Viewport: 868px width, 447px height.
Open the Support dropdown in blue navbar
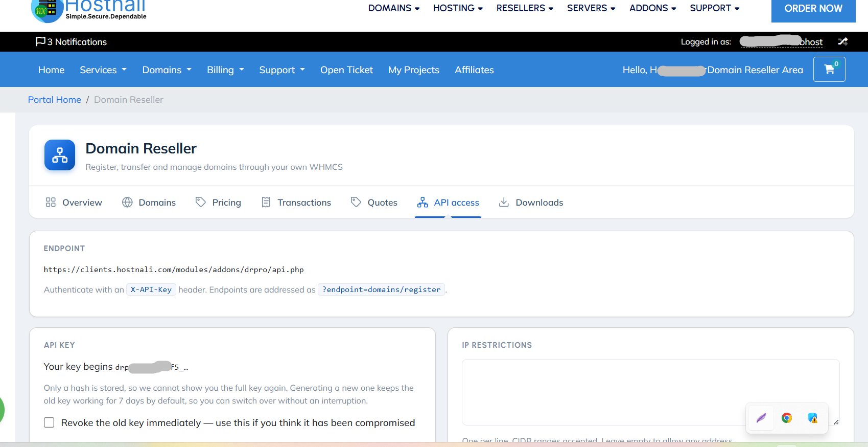282,70
